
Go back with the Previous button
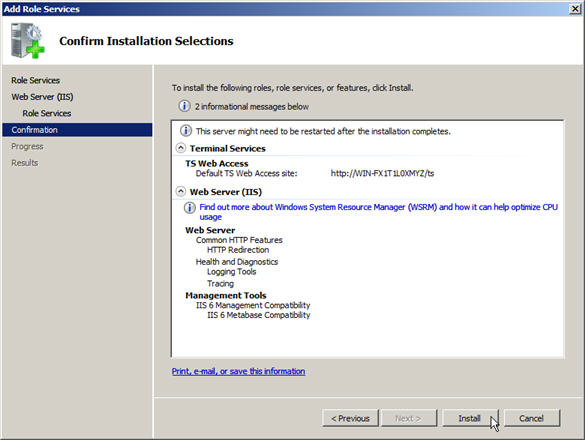tap(350, 418)
